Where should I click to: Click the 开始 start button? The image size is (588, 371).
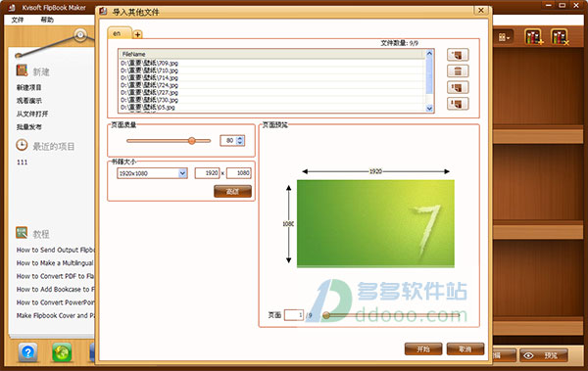(423, 348)
